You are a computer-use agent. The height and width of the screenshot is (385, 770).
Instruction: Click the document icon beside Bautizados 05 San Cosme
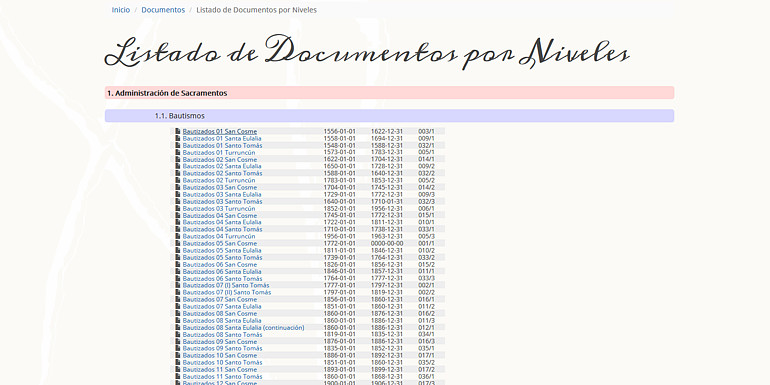click(178, 244)
